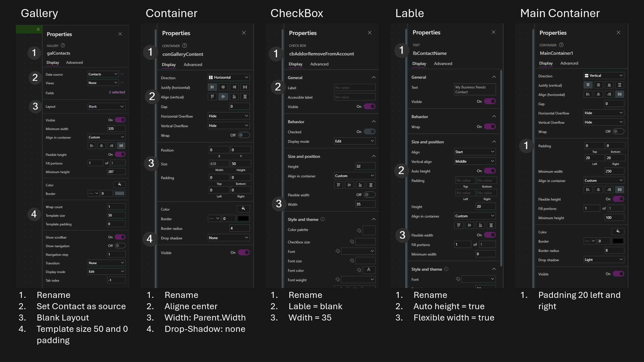Click the Style and theme info icon in Lable panel

(x=446, y=269)
